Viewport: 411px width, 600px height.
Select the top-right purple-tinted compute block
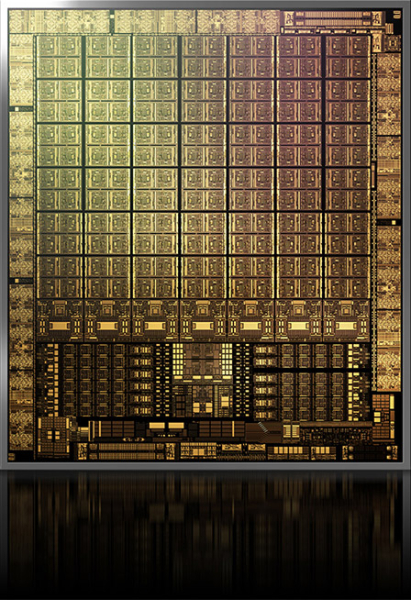[347, 57]
